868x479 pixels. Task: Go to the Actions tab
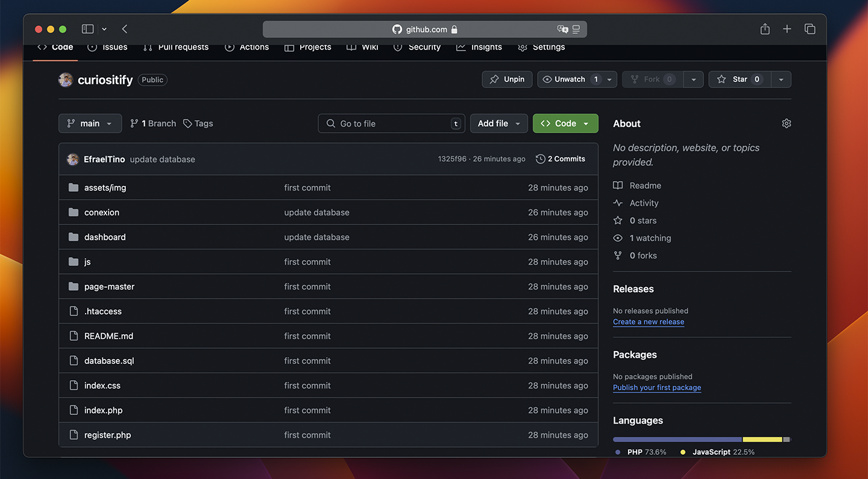click(247, 47)
